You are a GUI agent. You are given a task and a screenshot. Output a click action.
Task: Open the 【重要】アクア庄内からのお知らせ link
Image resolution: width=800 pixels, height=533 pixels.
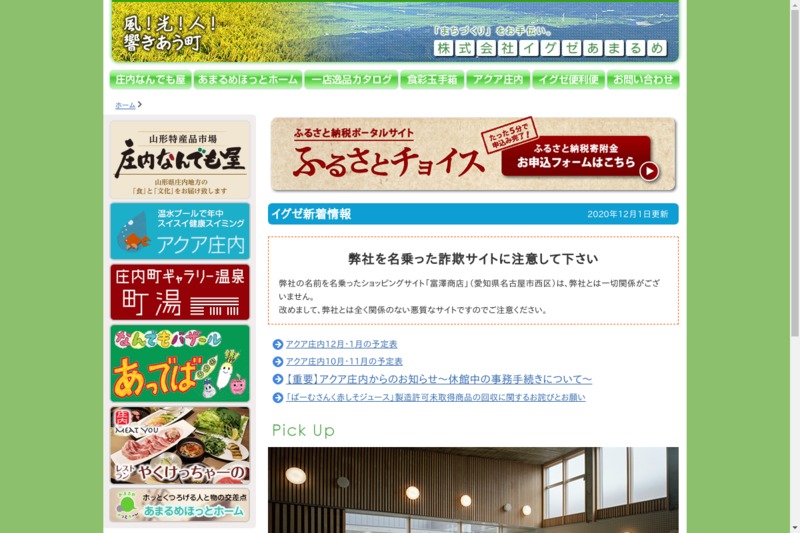439,379
